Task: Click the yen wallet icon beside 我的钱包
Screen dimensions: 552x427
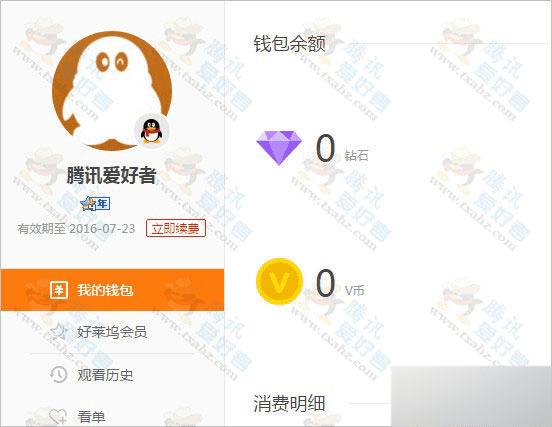Action: [59, 290]
